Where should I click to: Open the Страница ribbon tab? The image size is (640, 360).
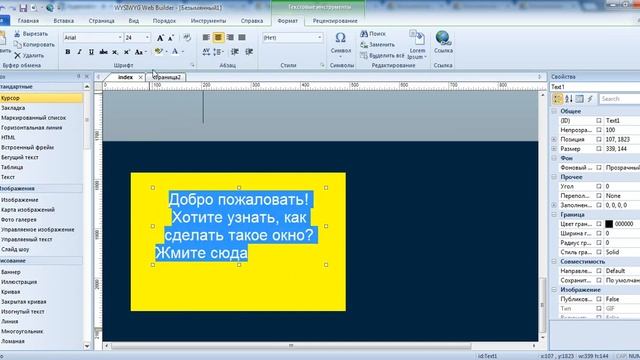point(102,21)
